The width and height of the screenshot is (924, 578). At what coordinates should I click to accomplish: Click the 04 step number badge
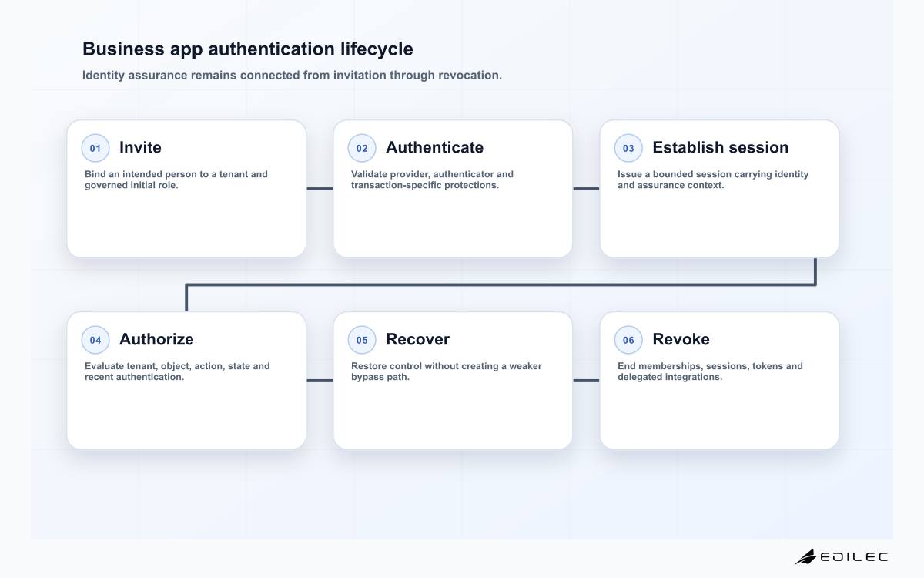[95, 340]
